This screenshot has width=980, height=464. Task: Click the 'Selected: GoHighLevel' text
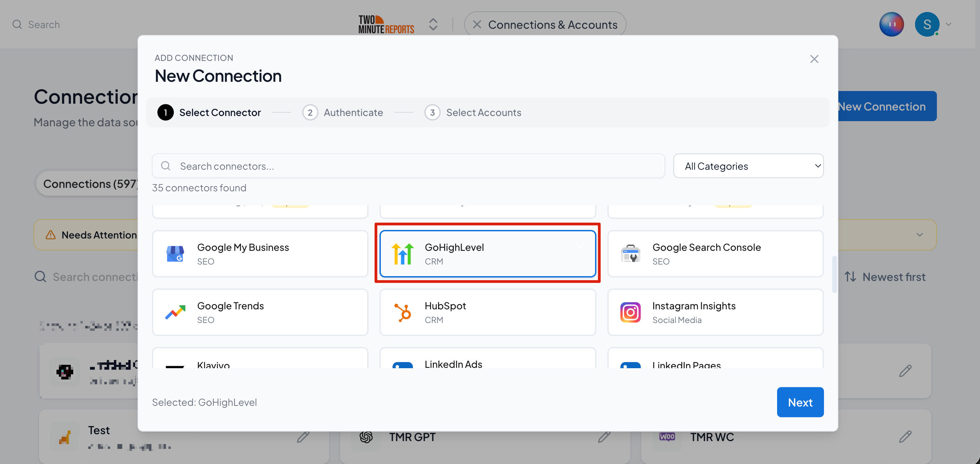pos(204,402)
